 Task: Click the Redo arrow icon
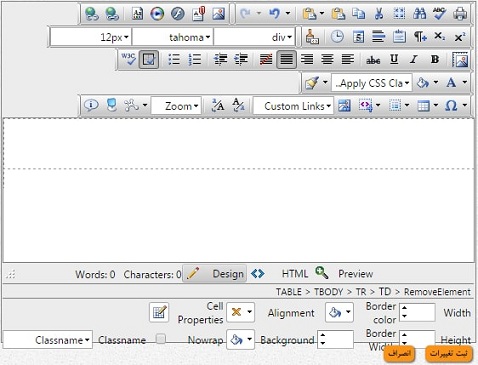(x=245, y=14)
